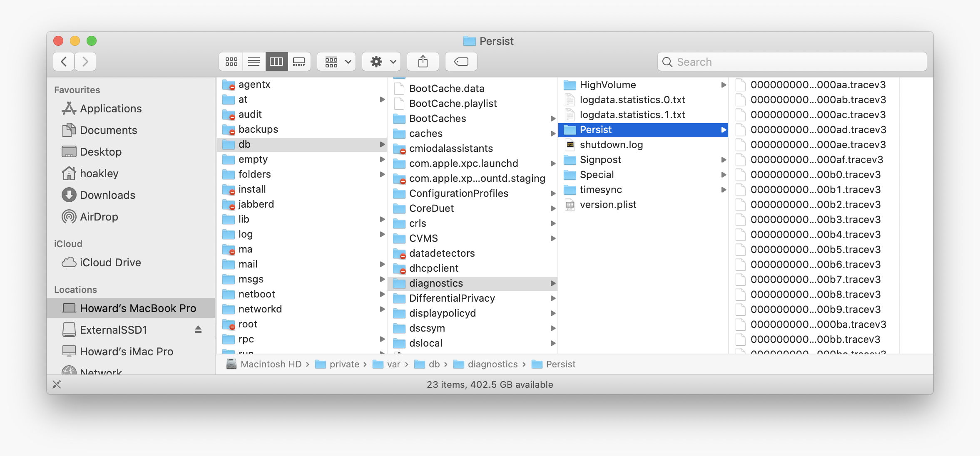Click the Search field
The image size is (980, 456).
(x=791, y=62)
